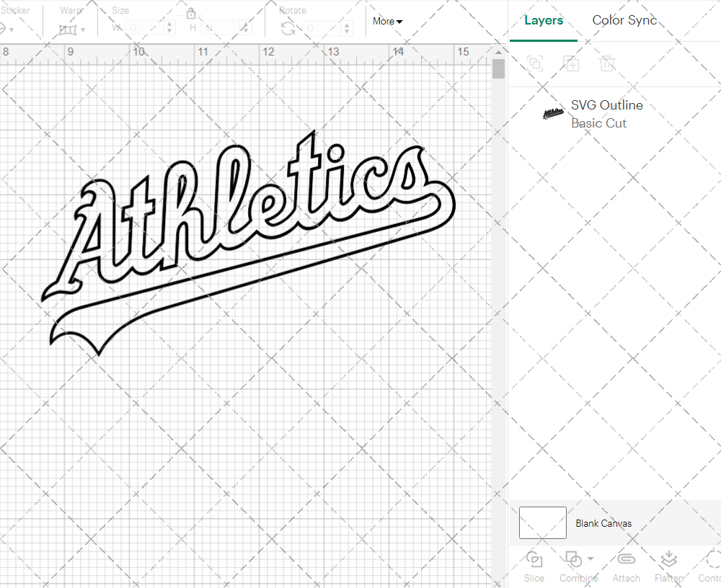Screen dimensions: 721x588
Task: Toggle the size aspect ratio lock
Action: pos(191,14)
